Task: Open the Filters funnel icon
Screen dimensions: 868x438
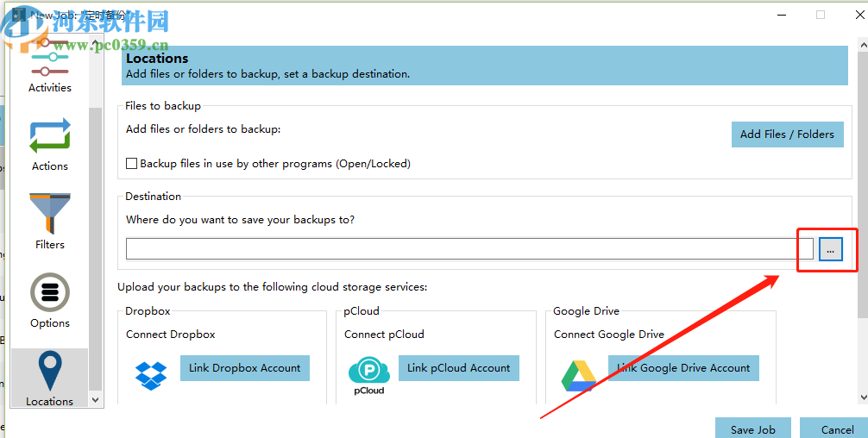Action: click(x=50, y=215)
